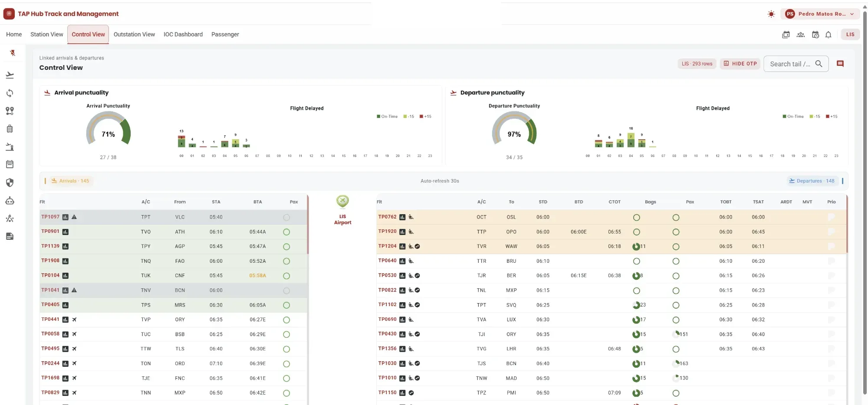
Task: Click Departure Punctuality 97% gauge
Action: click(x=514, y=128)
